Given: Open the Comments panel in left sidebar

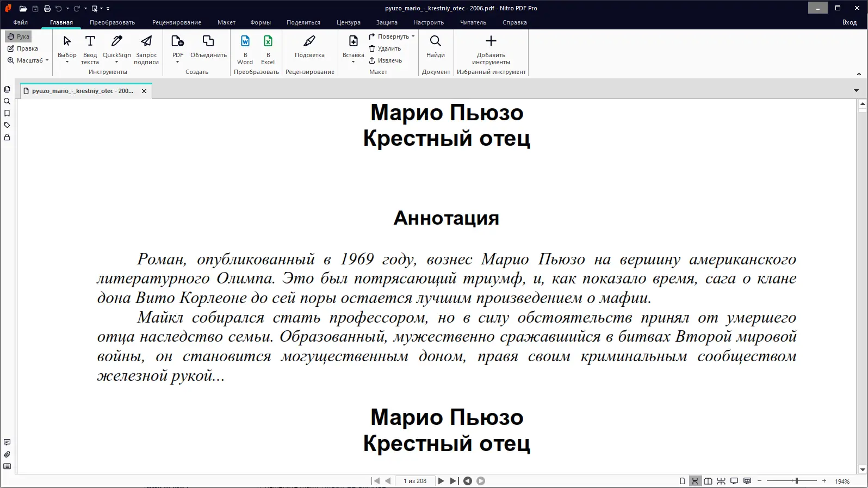Looking at the screenshot, I should click(x=7, y=442).
